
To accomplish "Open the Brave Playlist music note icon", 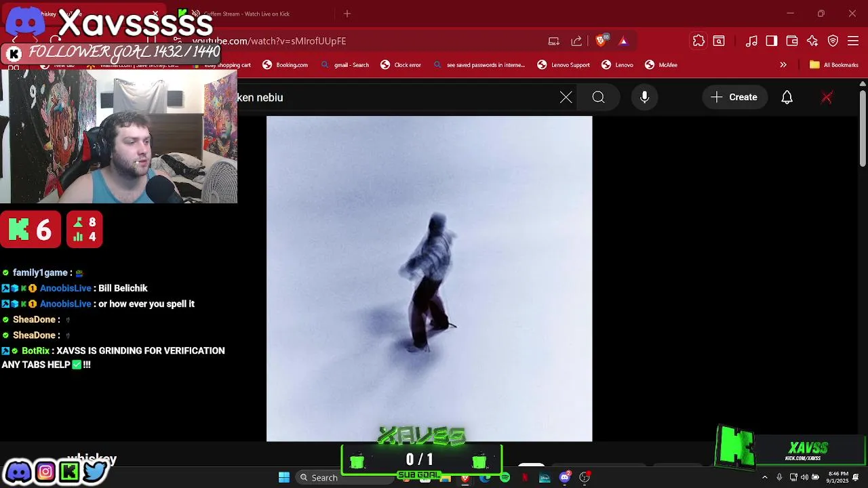I will pyautogui.click(x=751, y=41).
